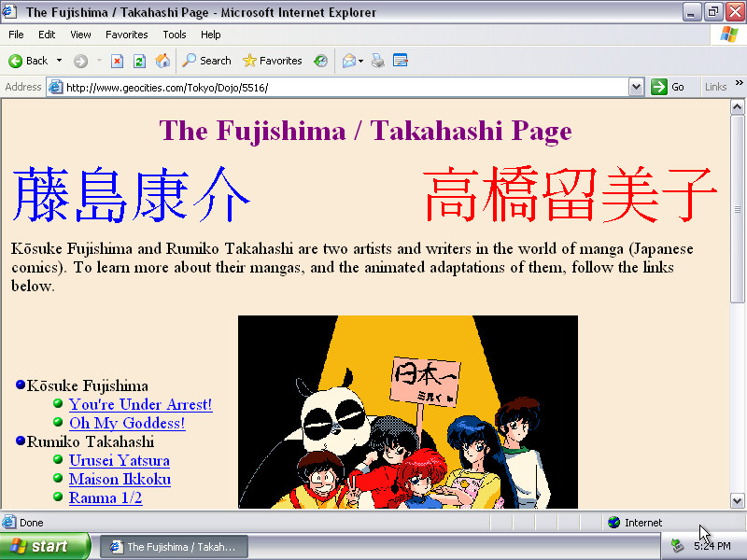Expand the Links toolbar chevron
The width and height of the screenshot is (747, 560).
point(739,83)
